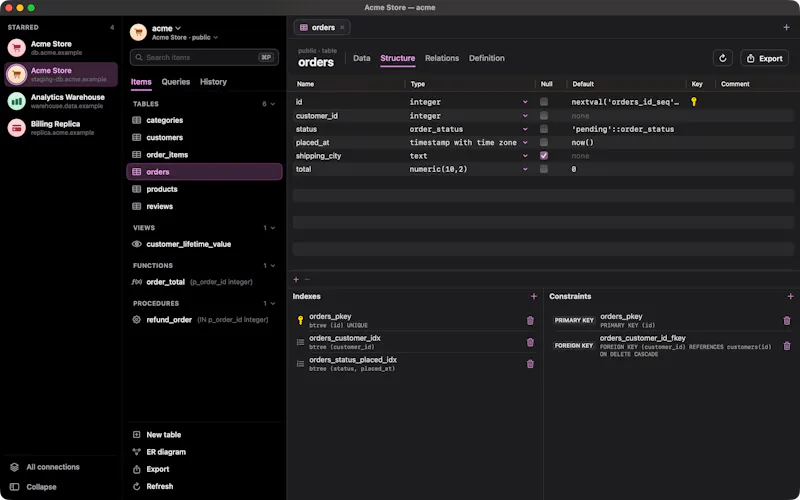Click the Collapse sidebar icon
Viewport: 800px width, 500px height.
14,487
